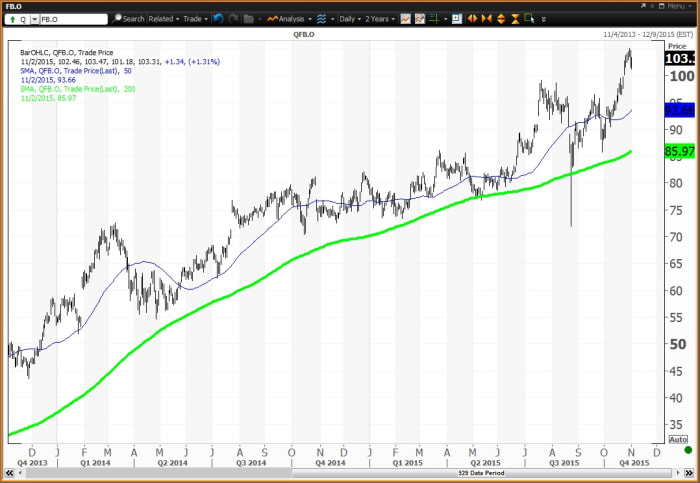Click the horizontal compress orange arrows icon
The height and width of the screenshot is (483, 700).
(487, 19)
